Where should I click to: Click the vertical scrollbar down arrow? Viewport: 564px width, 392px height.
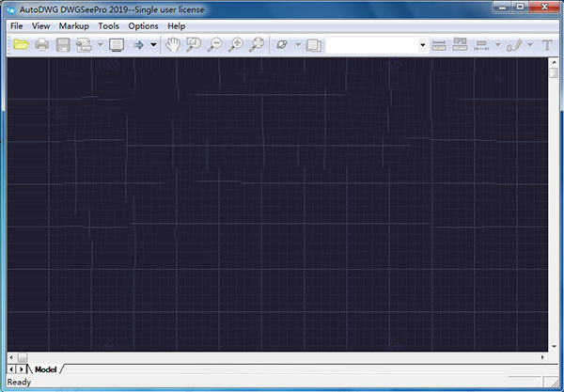click(554, 347)
